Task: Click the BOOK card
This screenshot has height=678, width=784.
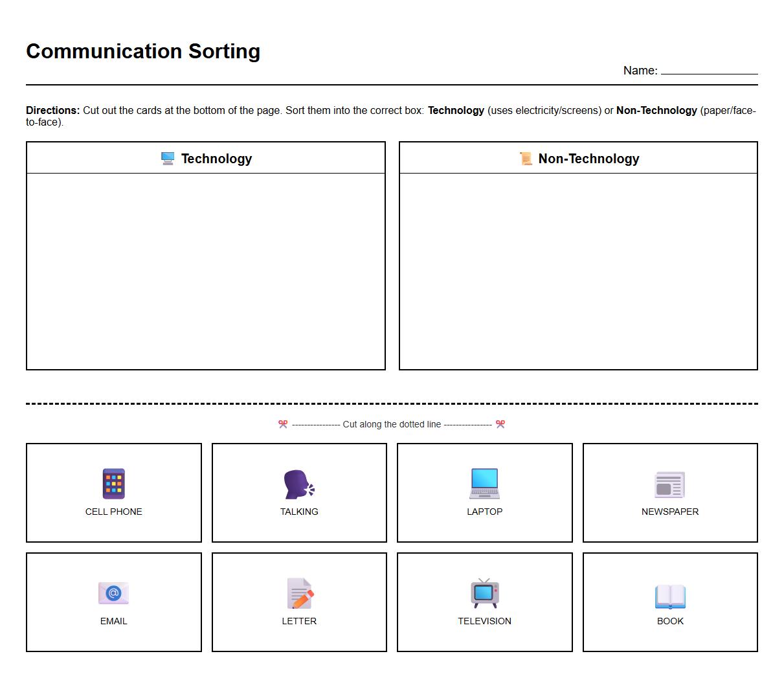Action: coord(670,602)
